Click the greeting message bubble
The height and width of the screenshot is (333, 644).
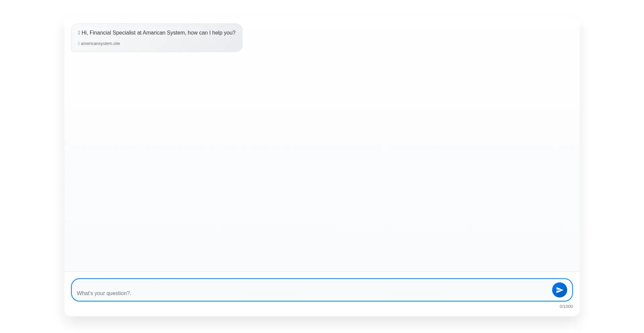(157, 38)
